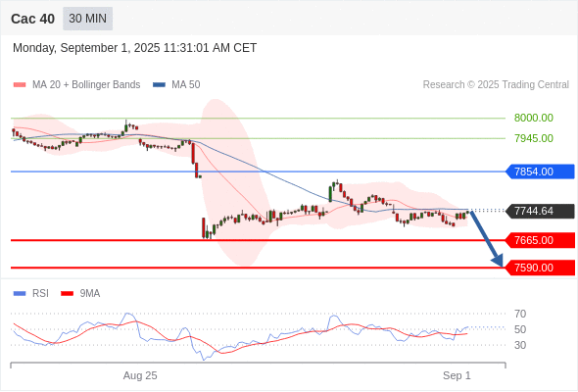Screen dimensions: 578x392
Task: Click the 30 MIN timeframe badge
Action: click(x=88, y=19)
